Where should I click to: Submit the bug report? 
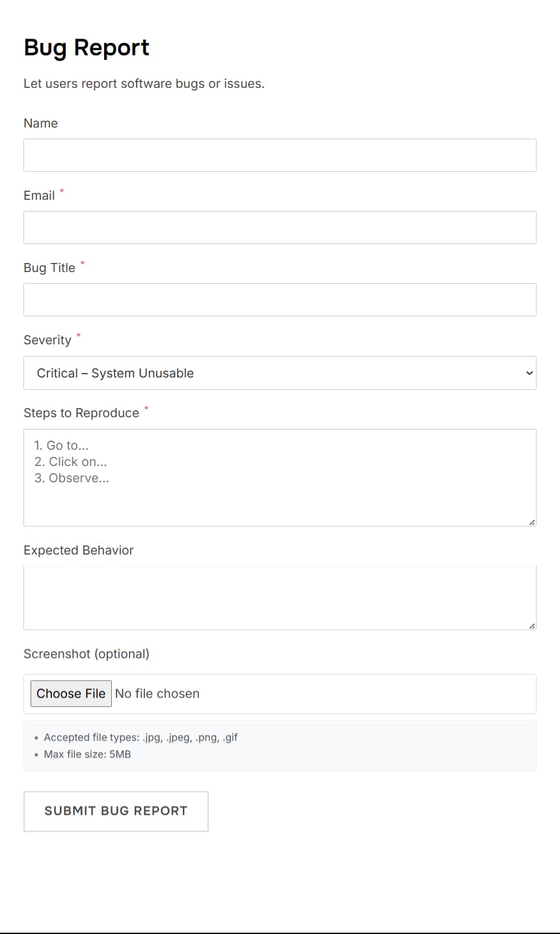pyautogui.click(x=116, y=811)
